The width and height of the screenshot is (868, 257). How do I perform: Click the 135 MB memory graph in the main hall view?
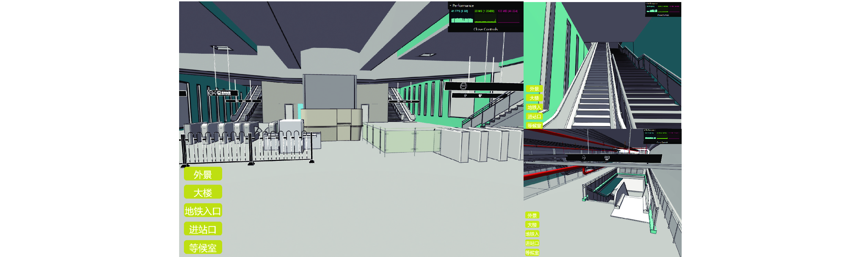point(508,16)
